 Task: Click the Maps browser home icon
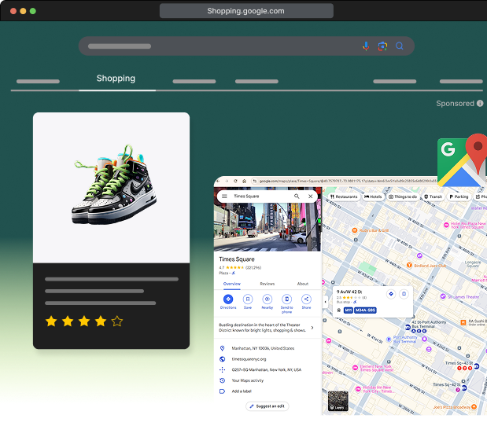pyautogui.click(x=245, y=181)
